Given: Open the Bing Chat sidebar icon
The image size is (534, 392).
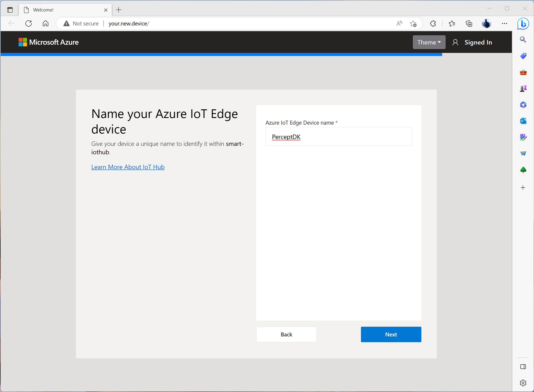Looking at the screenshot, I should tap(523, 23).
